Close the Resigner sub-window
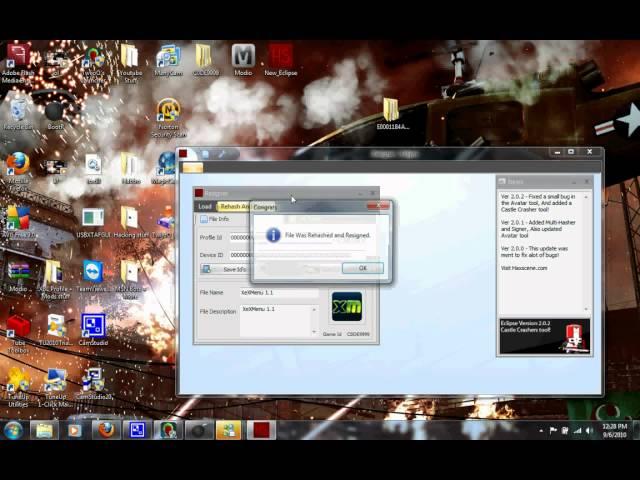The width and height of the screenshot is (640, 480). coord(373,193)
